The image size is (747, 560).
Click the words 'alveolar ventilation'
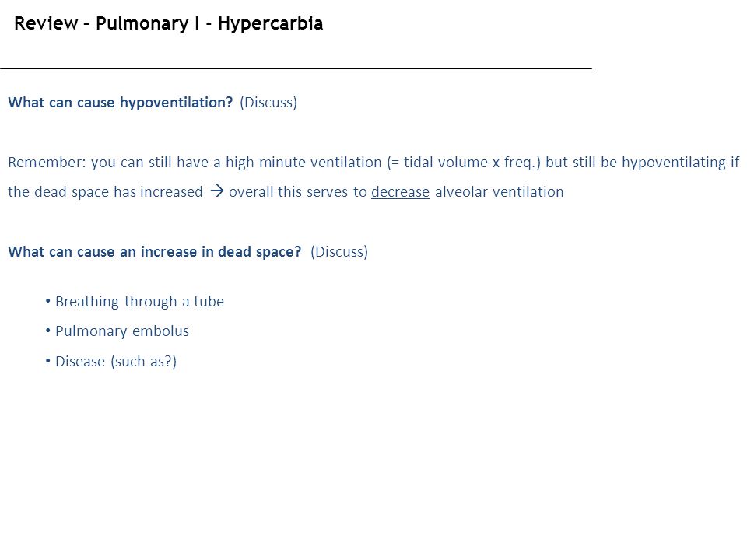[500, 192]
